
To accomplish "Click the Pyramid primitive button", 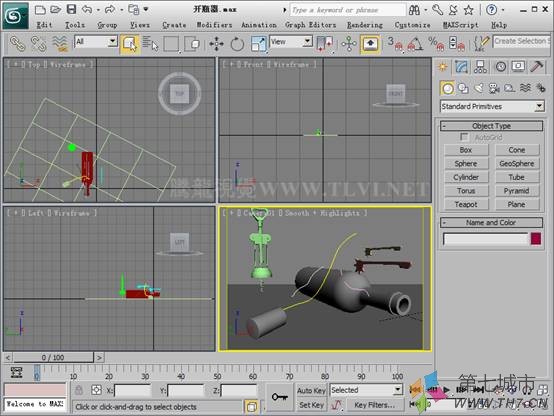I will click(x=517, y=191).
